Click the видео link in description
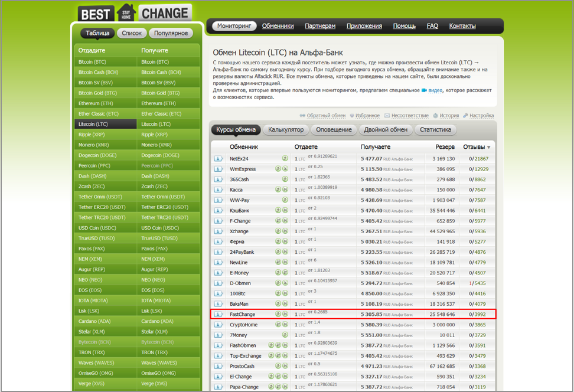This screenshot has width=574, height=392. [435, 90]
